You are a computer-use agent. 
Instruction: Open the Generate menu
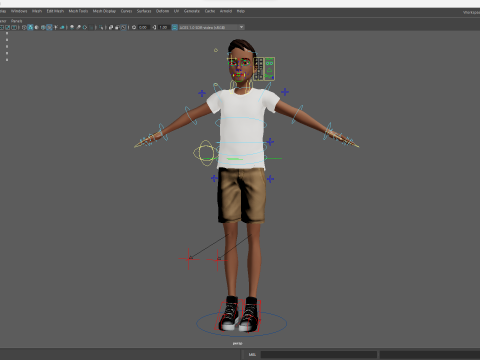192,11
